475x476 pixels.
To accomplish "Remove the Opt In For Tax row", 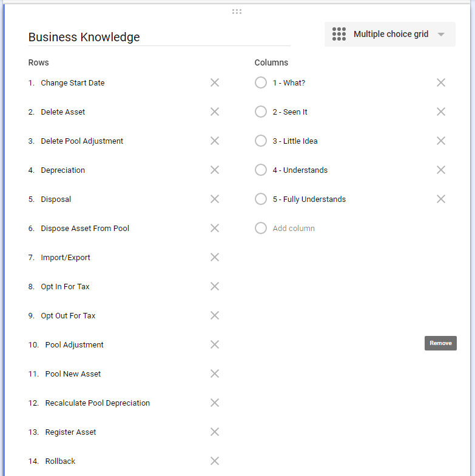I will [215, 287].
